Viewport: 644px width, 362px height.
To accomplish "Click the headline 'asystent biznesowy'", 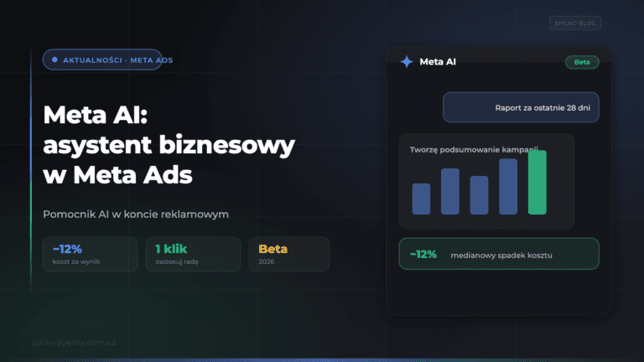I will [169, 145].
